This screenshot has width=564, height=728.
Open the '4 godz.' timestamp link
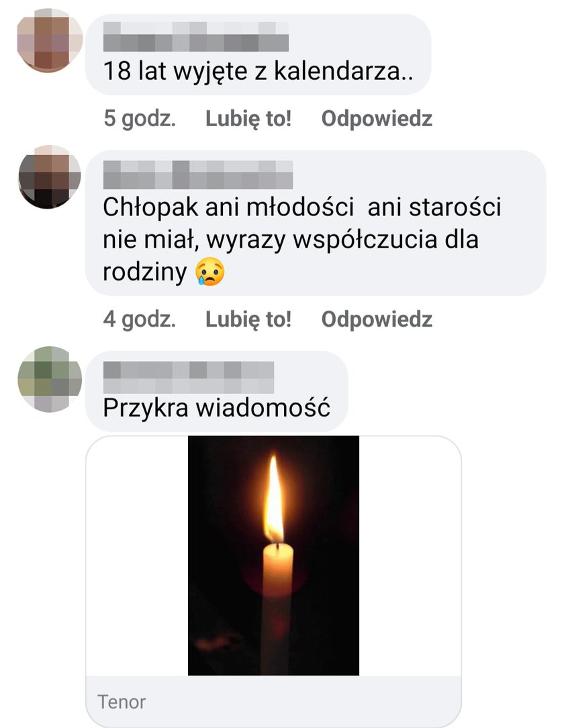(x=140, y=319)
